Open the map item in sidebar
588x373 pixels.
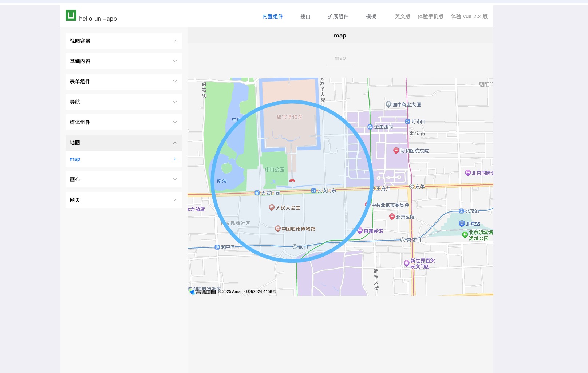point(124,159)
